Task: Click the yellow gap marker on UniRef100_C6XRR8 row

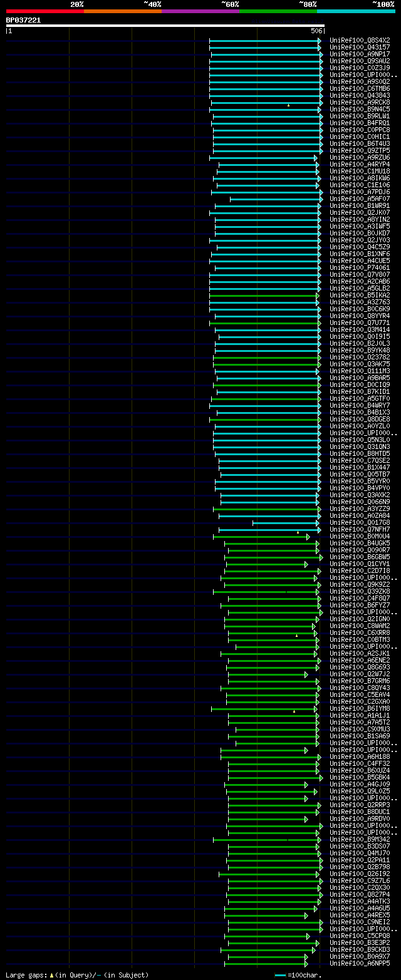Action: click(x=297, y=635)
